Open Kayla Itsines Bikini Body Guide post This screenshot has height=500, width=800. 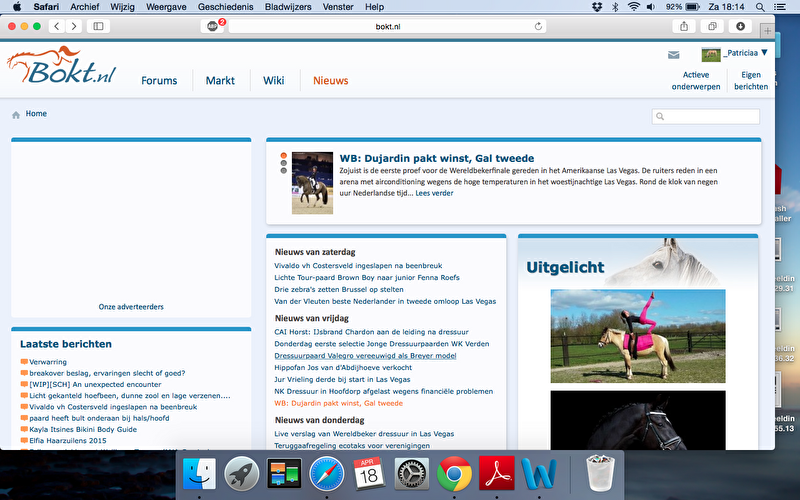83,429
